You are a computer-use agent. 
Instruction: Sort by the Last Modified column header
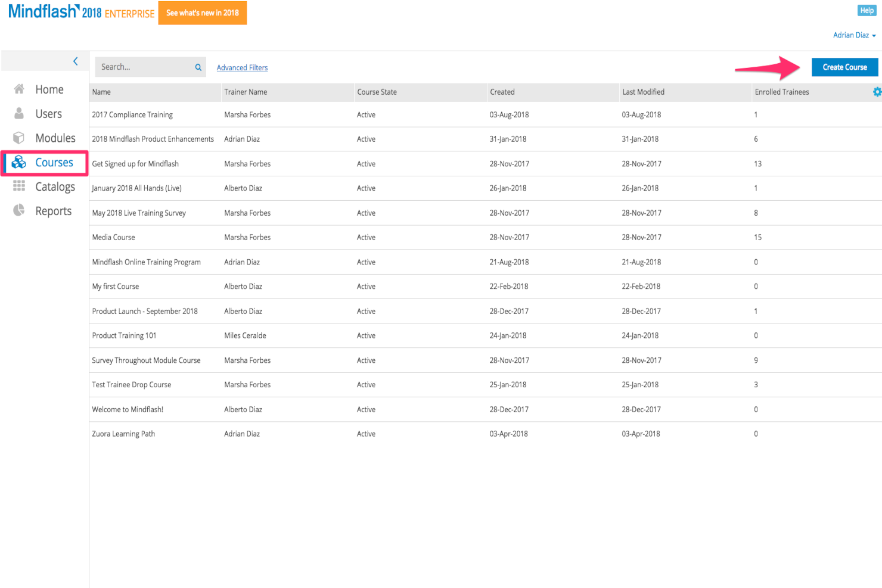643,92
